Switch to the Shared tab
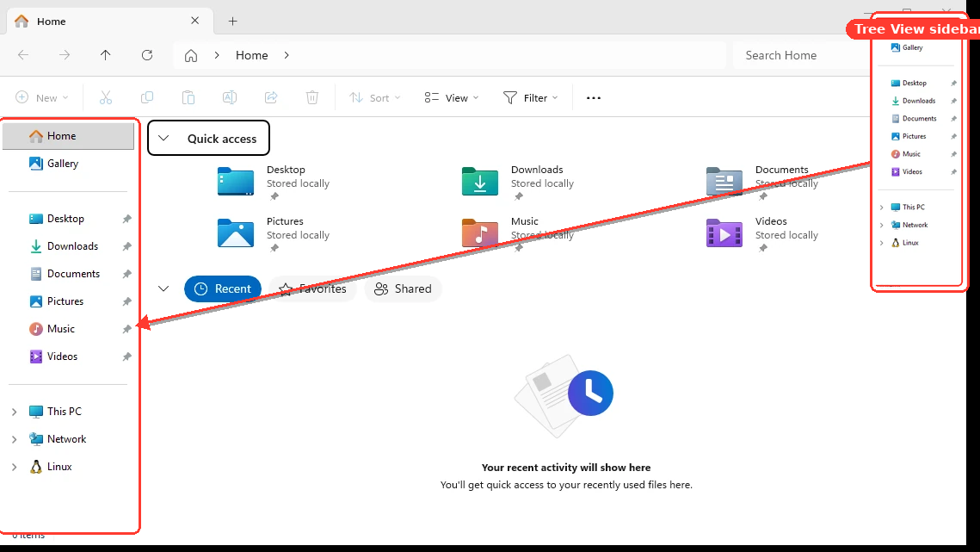This screenshot has height=552, width=980. tap(404, 288)
